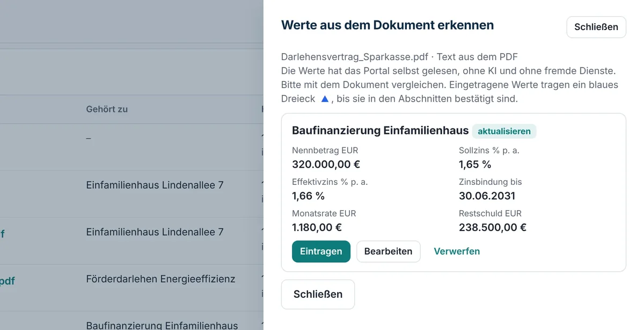Click Förderdarlehen Energieeffizienz cell in background table

pos(160,279)
